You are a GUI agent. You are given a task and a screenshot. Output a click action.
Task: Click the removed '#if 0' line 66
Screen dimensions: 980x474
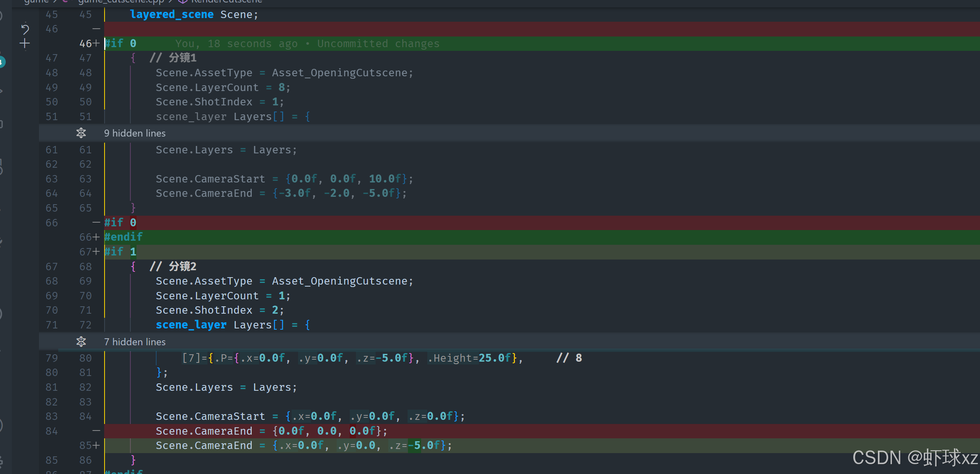(120, 223)
